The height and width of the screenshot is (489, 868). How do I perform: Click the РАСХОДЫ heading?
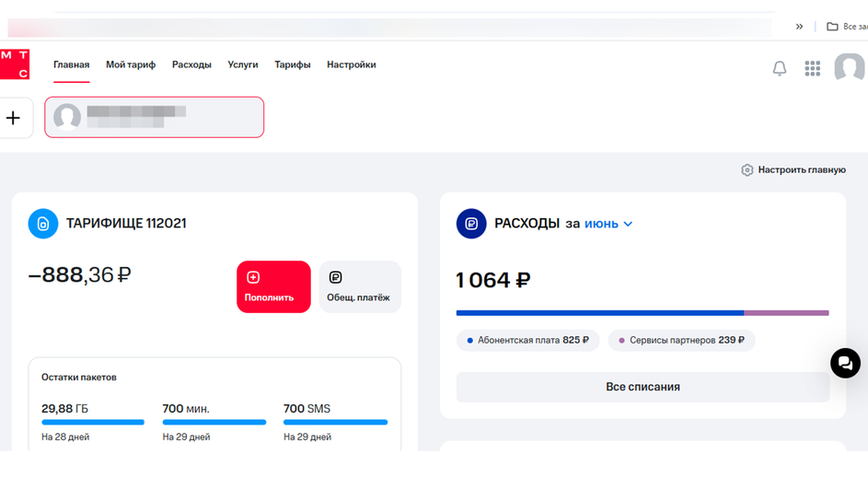(527, 223)
